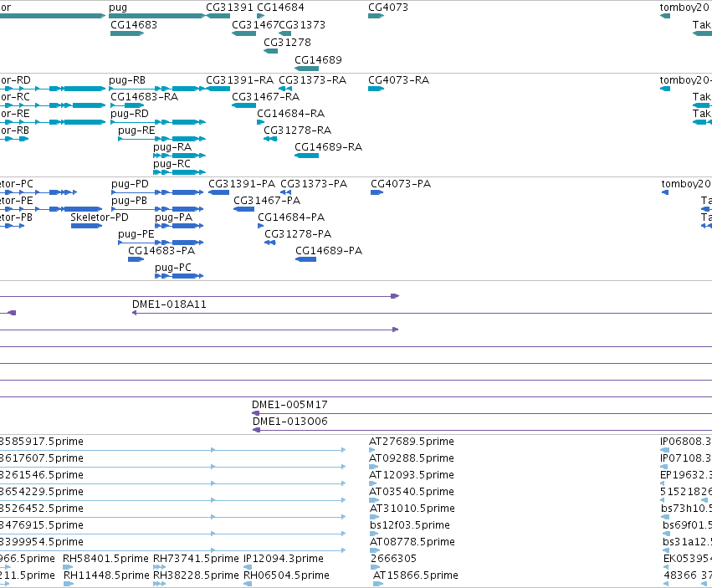Select the pug-RA transcript label
The image size is (712, 588).
click(172, 147)
